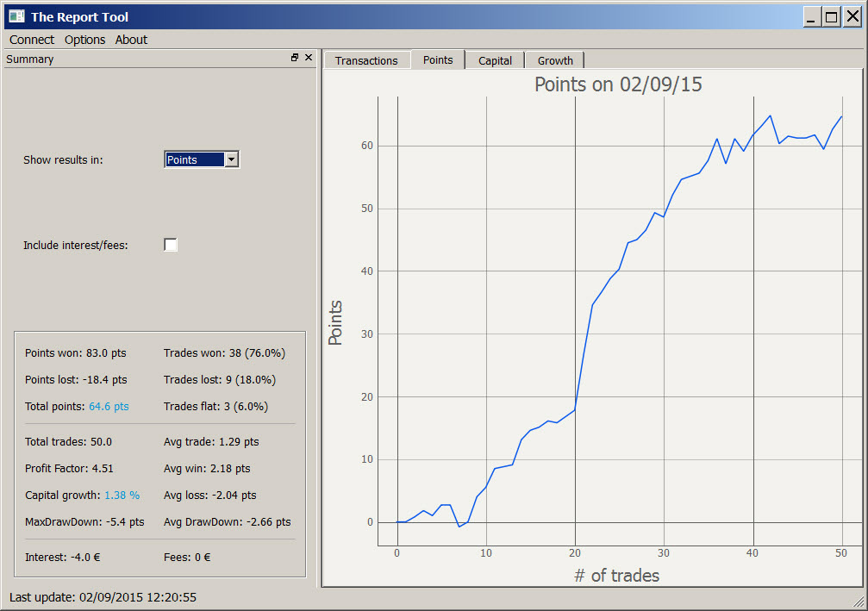Image resolution: width=868 pixels, height=611 pixels.
Task: Click Avg trade: 1.29 pts text
Action: 211,441
